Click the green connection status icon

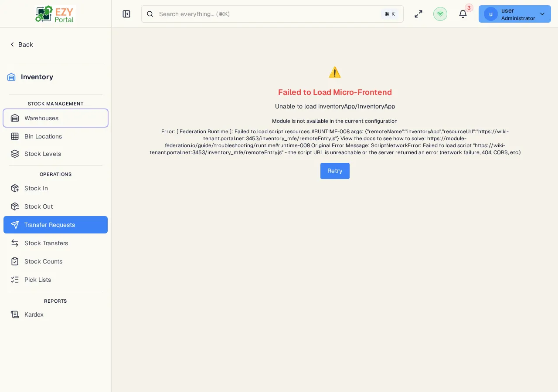[x=440, y=14]
